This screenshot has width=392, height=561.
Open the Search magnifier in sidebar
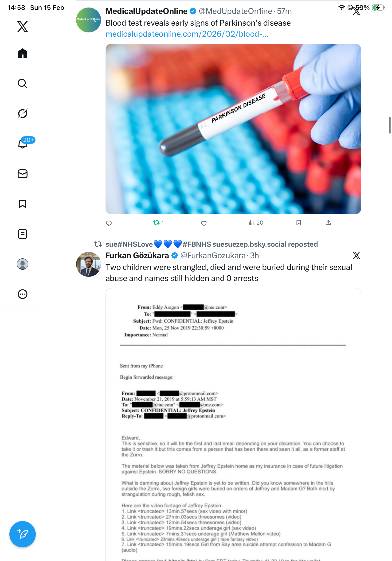tap(23, 83)
